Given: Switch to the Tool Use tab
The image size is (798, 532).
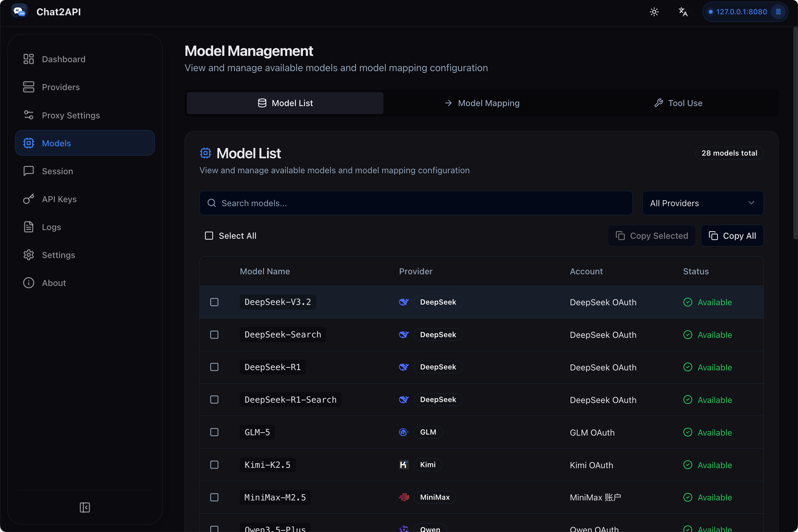Looking at the screenshot, I should (678, 103).
